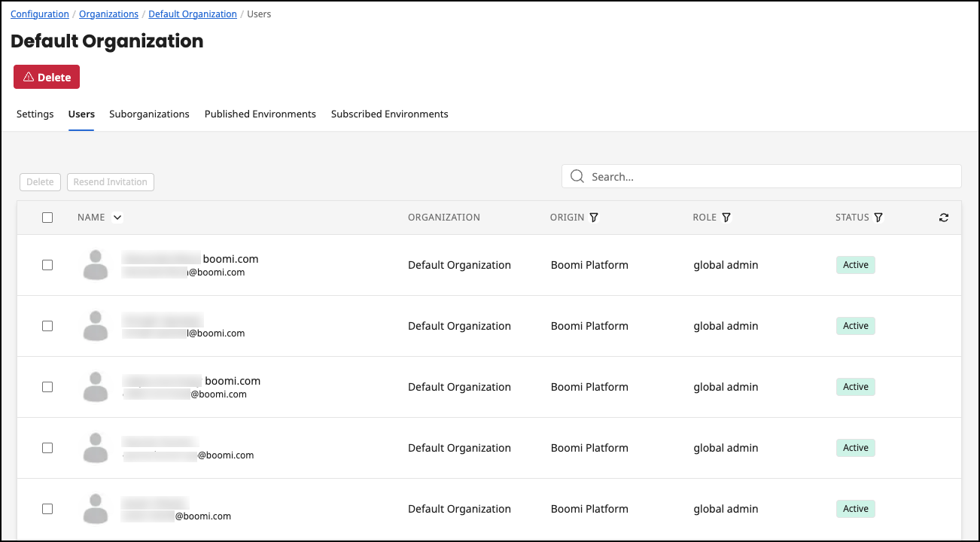Click the bottom row's user avatar icon
Screen dimensions: 980x542
click(x=95, y=508)
